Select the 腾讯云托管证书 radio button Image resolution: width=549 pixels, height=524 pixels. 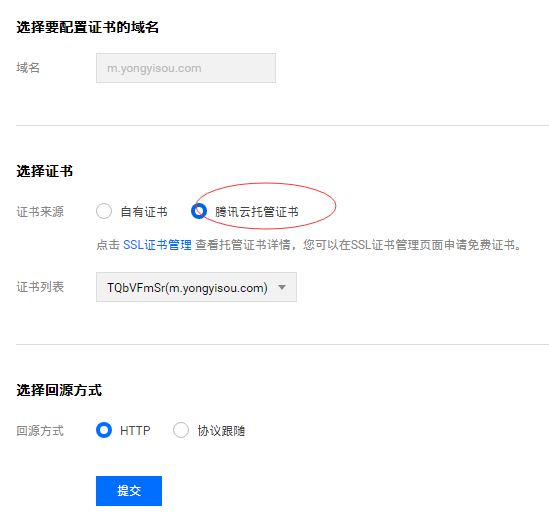199,211
